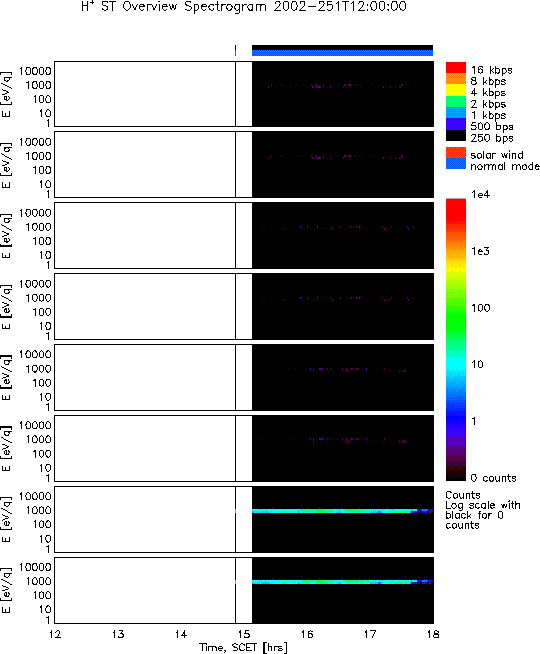Click the yellow 4 kbps legend swatch
This screenshot has height=654, width=540.
click(x=456, y=90)
